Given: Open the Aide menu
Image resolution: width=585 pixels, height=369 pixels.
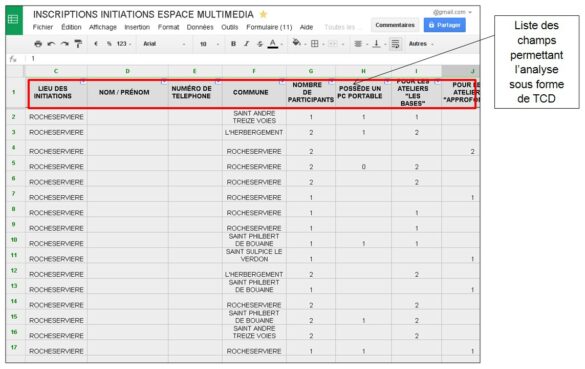Looking at the screenshot, I should click(x=306, y=27).
